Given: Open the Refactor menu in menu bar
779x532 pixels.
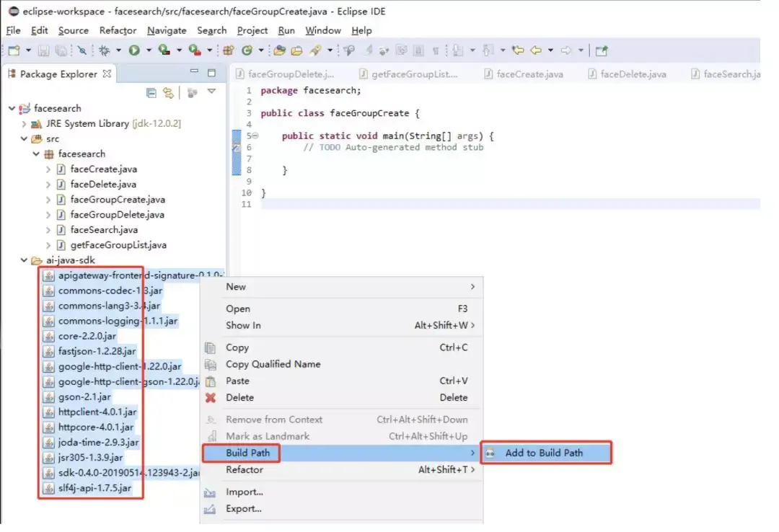Looking at the screenshot, I should pyautogui.click(x=118, y=30).
